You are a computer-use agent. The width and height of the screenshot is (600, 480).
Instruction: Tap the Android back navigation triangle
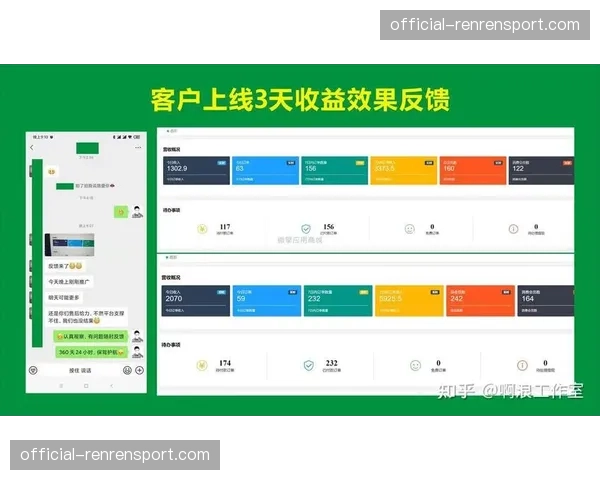(111, 386)
